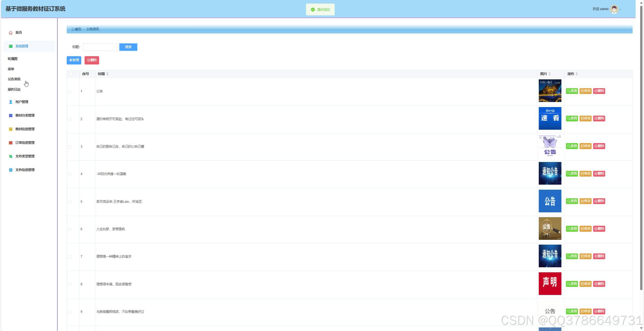Click the blue 新增 button
644x331 pixels.
(x=74, y=60)
